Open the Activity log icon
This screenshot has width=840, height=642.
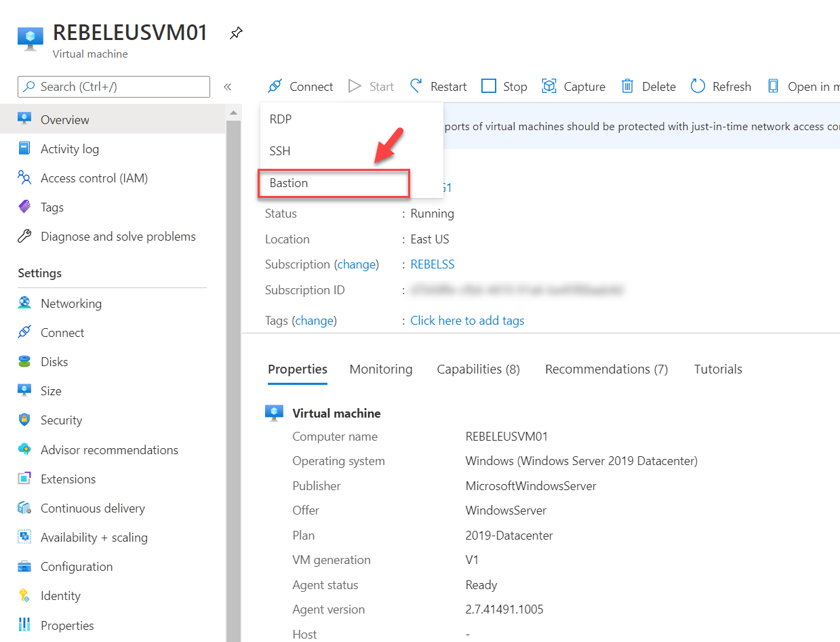point(24,148)
